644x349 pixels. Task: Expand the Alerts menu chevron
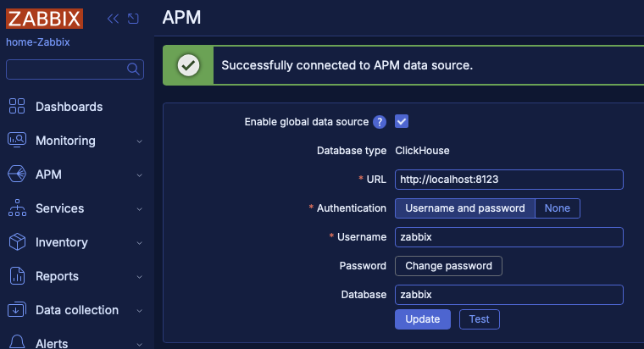pos(140,344)
